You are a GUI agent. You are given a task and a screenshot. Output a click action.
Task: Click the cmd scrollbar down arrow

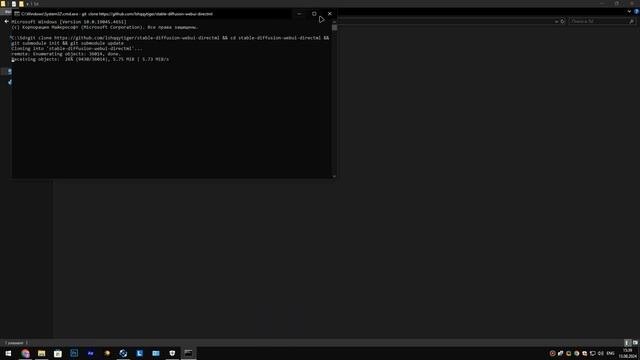[x=334, y=176]
